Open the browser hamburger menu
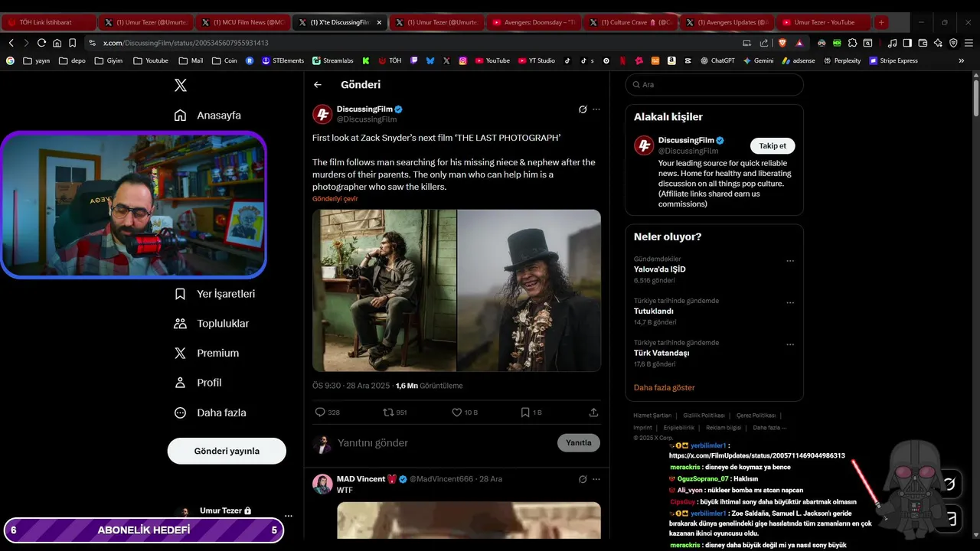Image resolution: width=980 pixels, height=551 pixels. point(969,43)
